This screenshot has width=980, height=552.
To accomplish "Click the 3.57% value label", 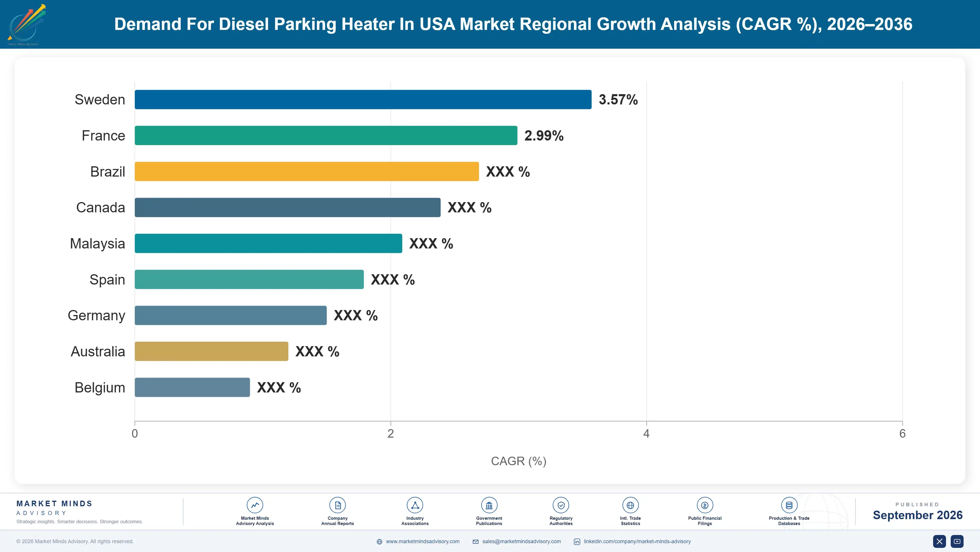I will (618, 100).
